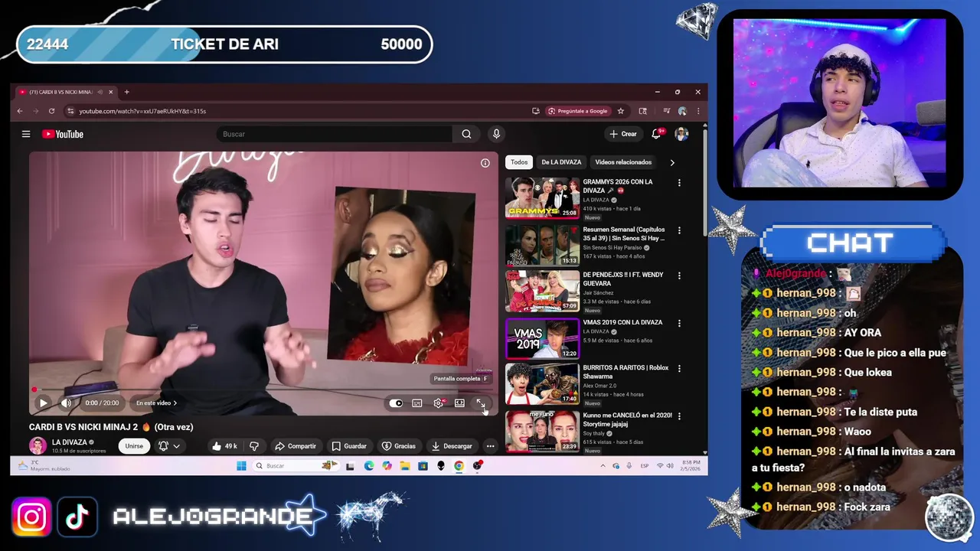Open weather widget on taskbar
The image size is (980, 551).
[x=44, y=465]
